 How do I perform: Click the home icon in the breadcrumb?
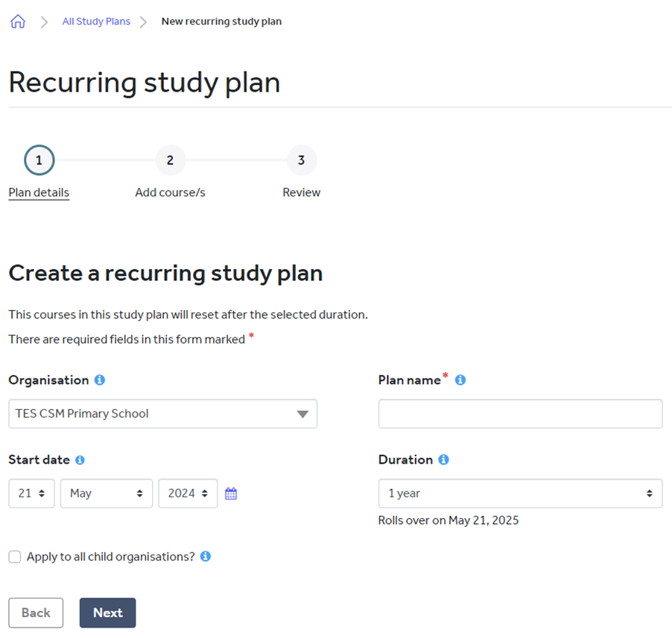tap(17, 21)
